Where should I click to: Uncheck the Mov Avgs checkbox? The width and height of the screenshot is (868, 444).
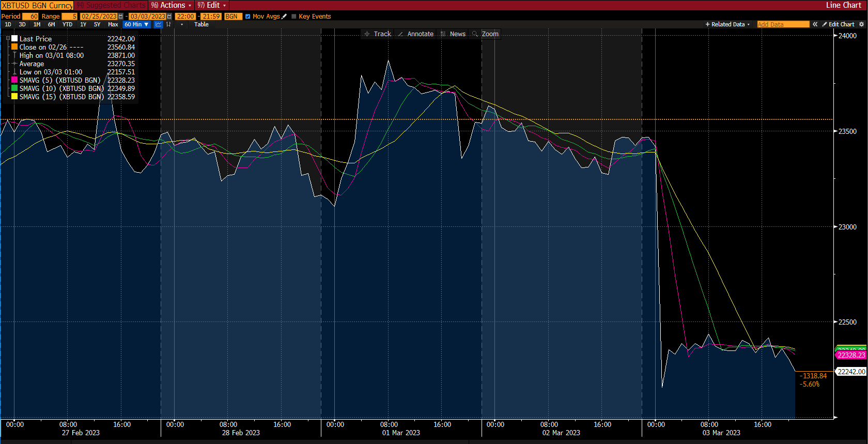point(248,17)
